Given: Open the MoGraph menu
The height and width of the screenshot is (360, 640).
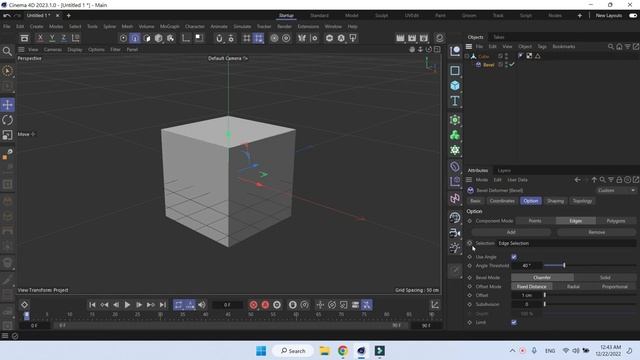Looking at the screenshot, I should pos(169,27).
